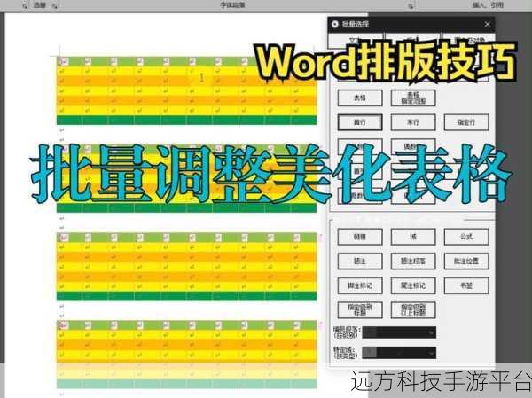This screenshot has height=398, width=532.
Task: Click the 书签 button
Action: tap(466, 285)
